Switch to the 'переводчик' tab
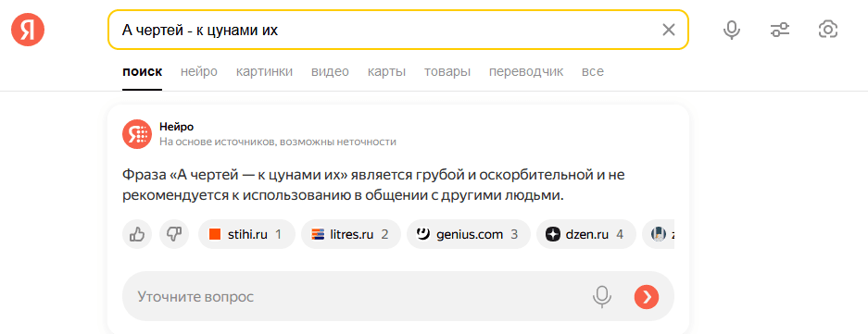 click(526, 72)
